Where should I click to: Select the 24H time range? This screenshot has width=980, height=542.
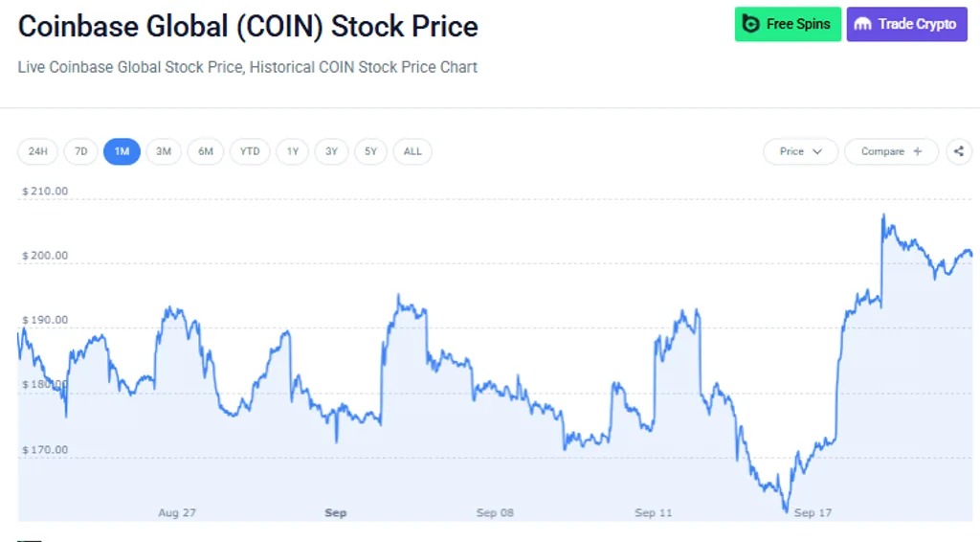pyautogui.click(x=37, y=151)
